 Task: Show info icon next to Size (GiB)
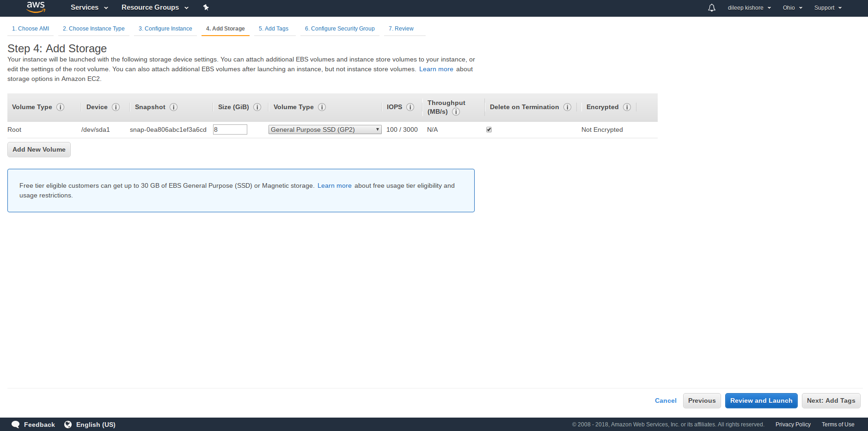(x=257, y=107)
